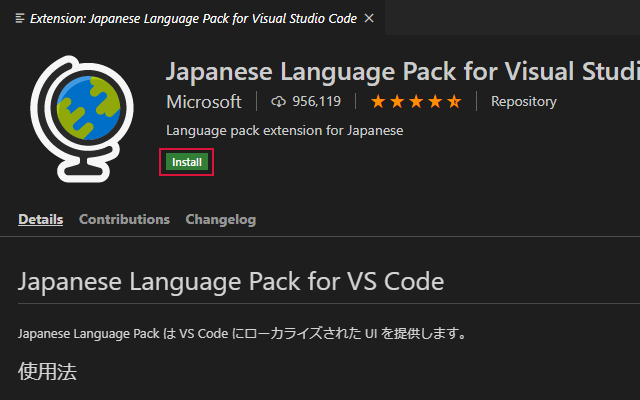The height and width of the screenshot is (400, 640).
Task: Click the Japanese Language Pack for Visual Studio title
Action: click(402, 71)
